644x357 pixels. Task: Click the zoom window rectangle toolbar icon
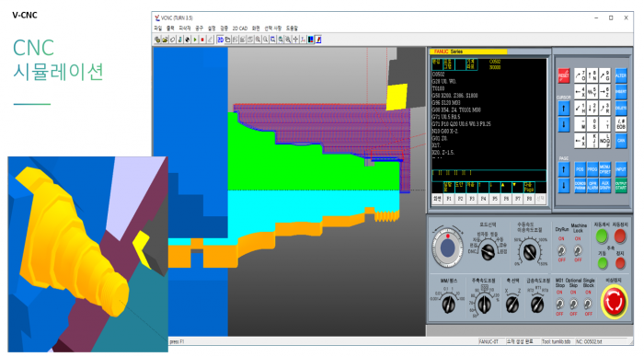point(272,40)
